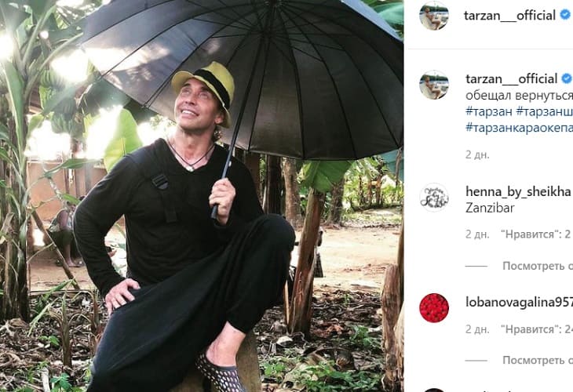Click the verified badge in the post header
This screenshot has height=392, width=573.
point(565,15)
